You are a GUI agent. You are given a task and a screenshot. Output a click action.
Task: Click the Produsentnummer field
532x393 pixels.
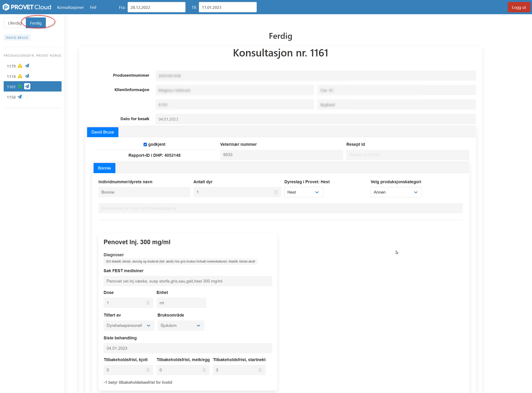pyautogui.click(x=316, y=76)
